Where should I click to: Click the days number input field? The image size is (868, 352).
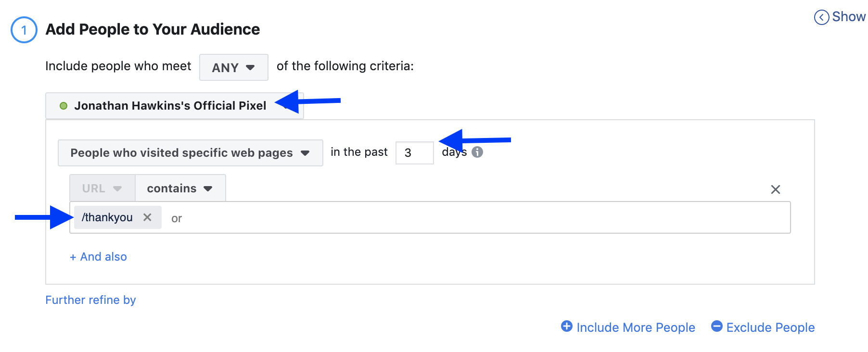point(414,153)
